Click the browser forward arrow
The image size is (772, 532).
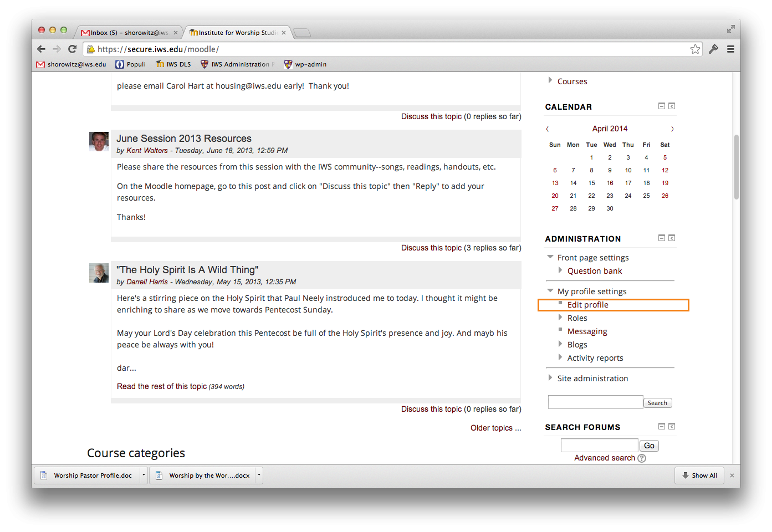(57, 49)
